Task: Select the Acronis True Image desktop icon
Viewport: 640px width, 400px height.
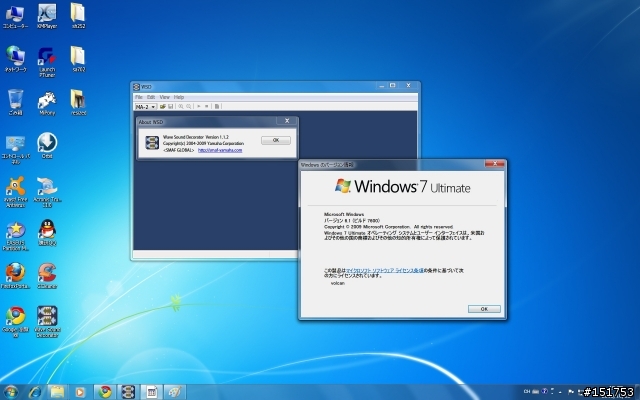Action: 47,192
